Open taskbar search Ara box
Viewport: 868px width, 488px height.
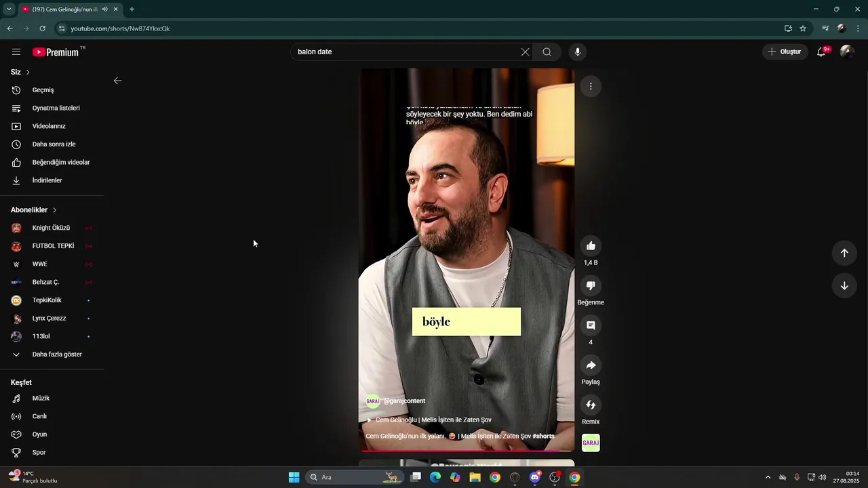tap(354, 477)
